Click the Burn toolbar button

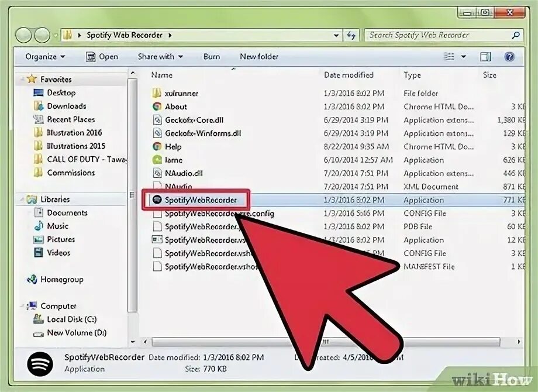211,57
